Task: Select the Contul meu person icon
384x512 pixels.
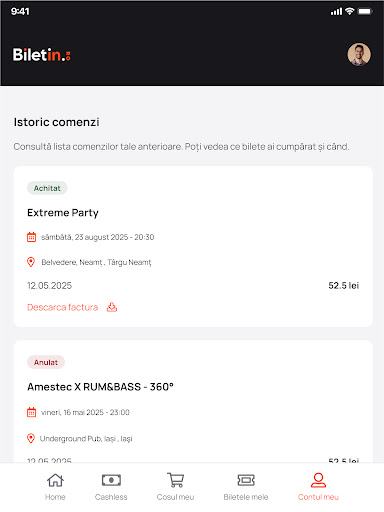Action: (318, 480)
